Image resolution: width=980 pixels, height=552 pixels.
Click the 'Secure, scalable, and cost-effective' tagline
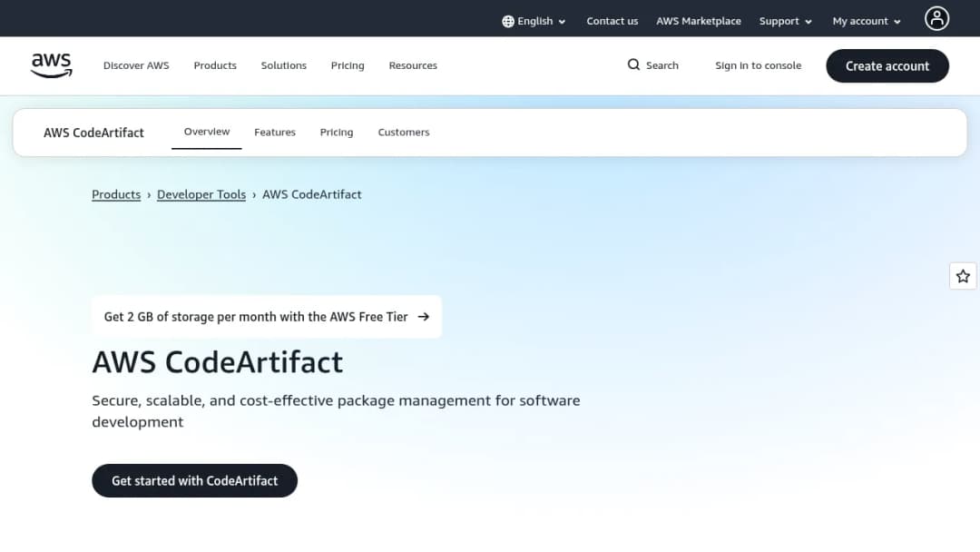tap(336, 411)
